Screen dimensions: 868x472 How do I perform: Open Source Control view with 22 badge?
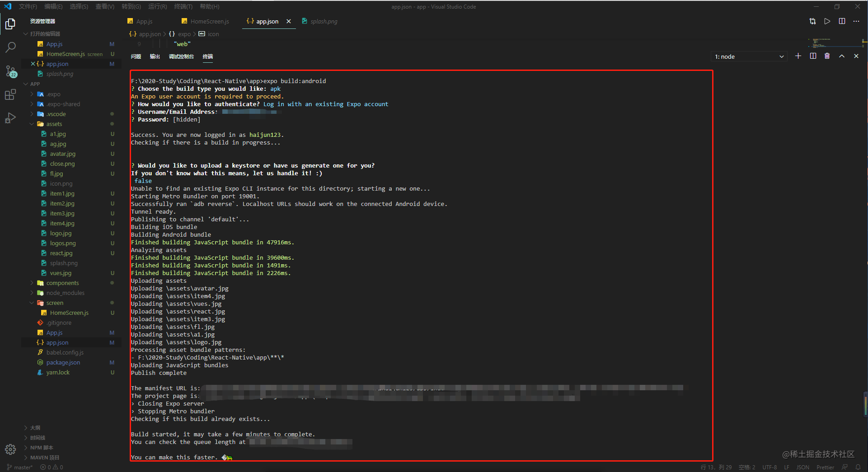tap(10, 71)
